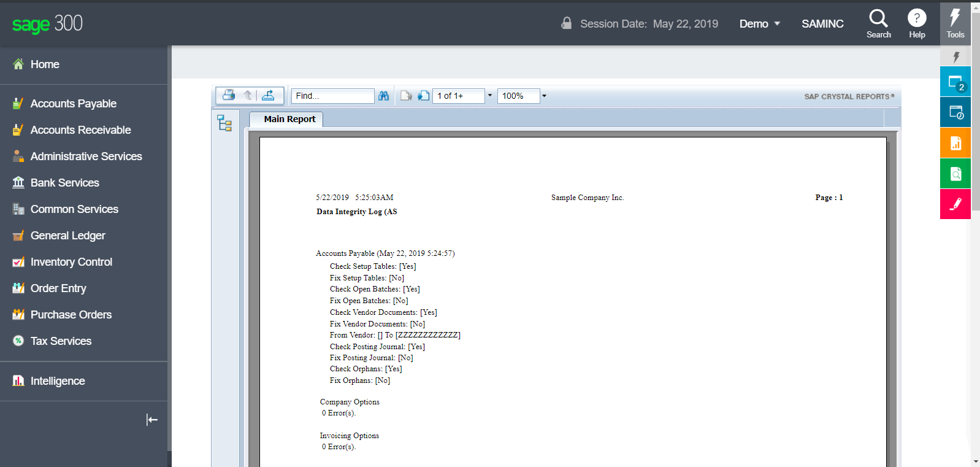Click the orange report chart icon
The height and width of the screenshot is (467, 980).
coord(955,143)
